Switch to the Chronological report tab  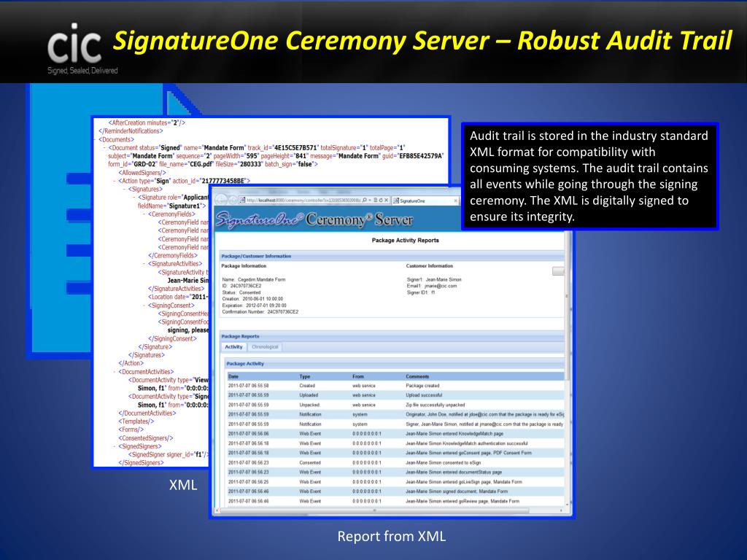pyautogui.click(x=265, y=347)
